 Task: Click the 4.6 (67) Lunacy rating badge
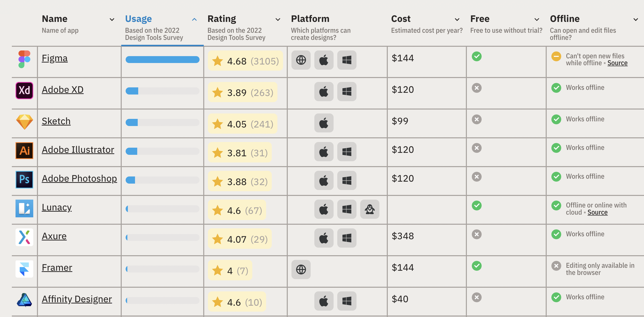(x=237, y=210)
